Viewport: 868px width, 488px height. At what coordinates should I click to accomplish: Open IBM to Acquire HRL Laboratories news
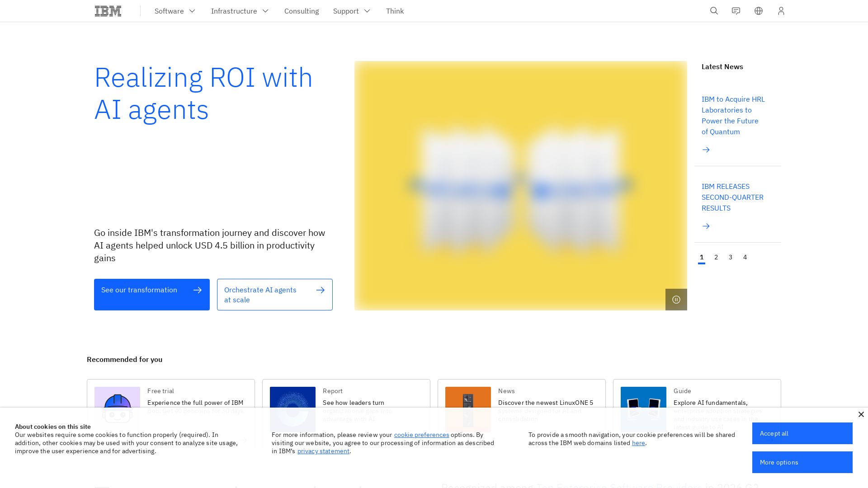[733, 115]
